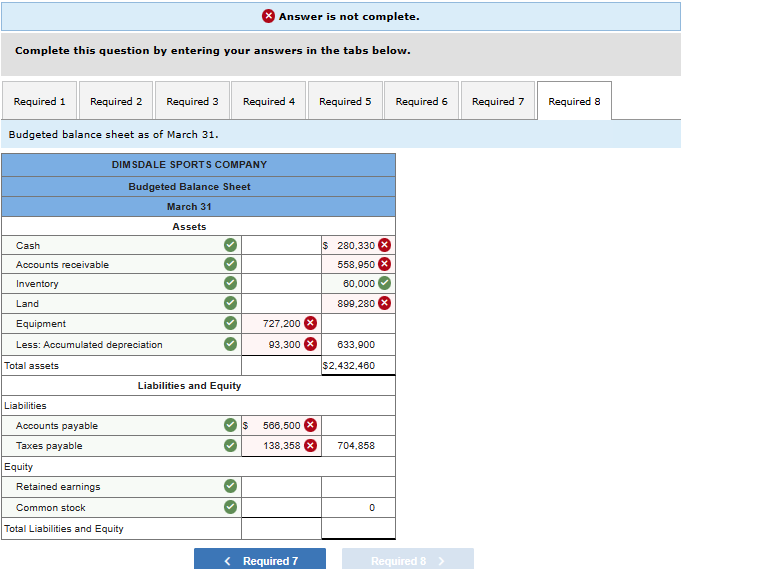Select the Required 7 tab
Screen dimensions: 776x569
[498, 101]
